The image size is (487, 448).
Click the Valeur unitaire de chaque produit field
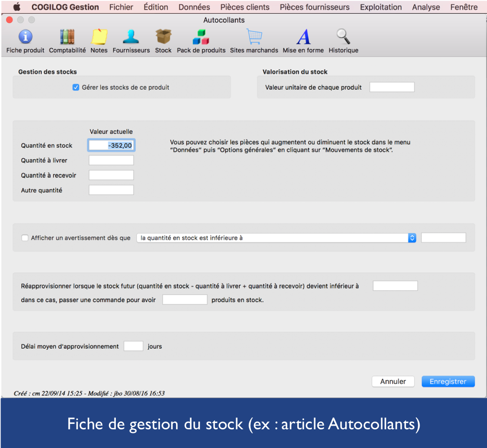(392, 87)
